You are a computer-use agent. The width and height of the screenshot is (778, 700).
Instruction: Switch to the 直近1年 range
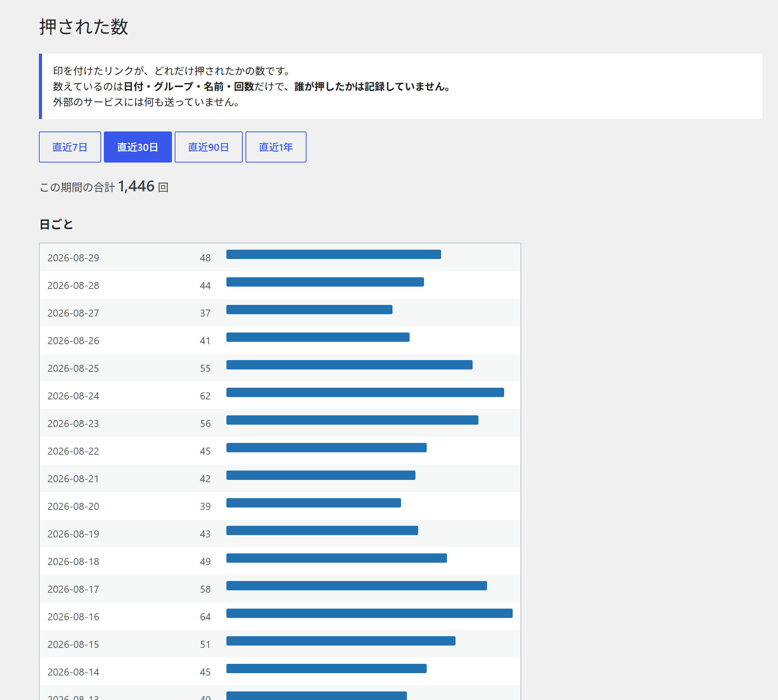pos(276,147)
